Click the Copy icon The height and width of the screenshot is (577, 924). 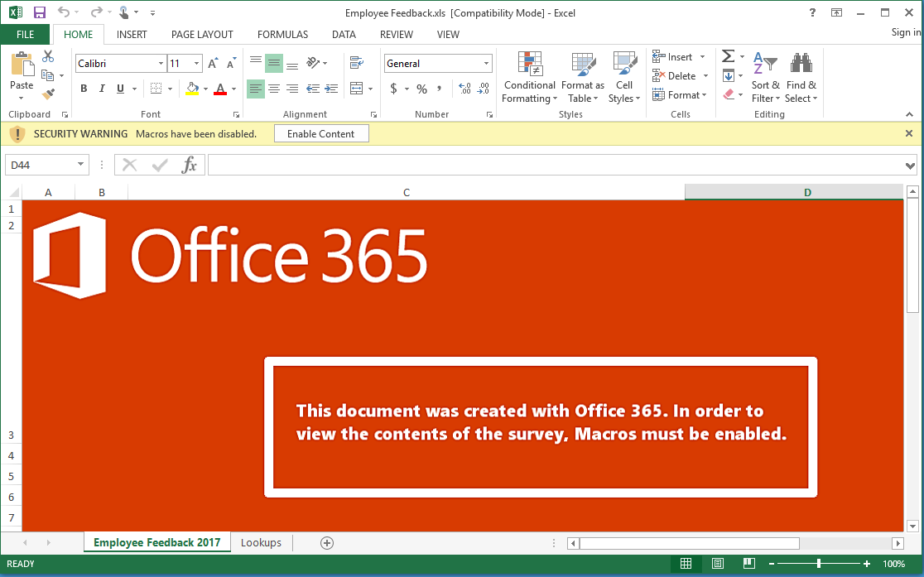(x=48, y=75)
